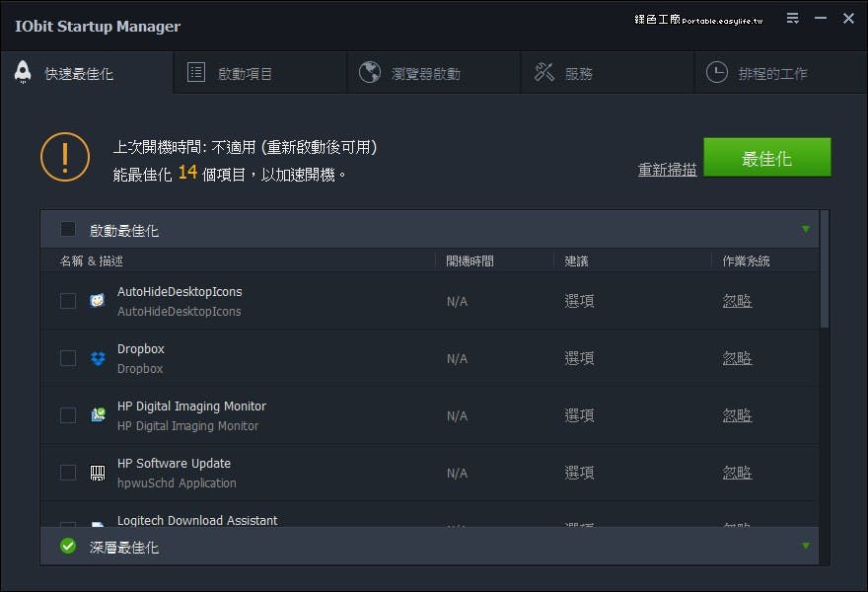Close the IObit Startup Manager window
This screenshot has height=592, width=868.
pos(848,19)
